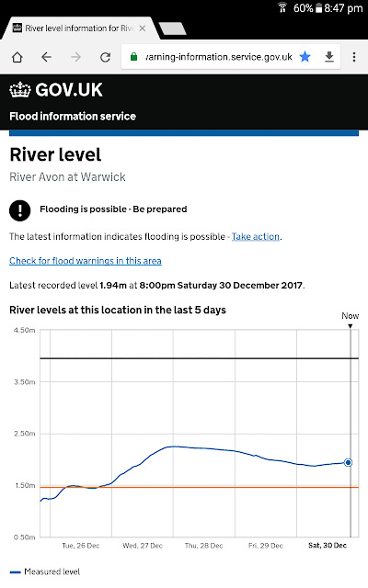The width and height of the screenshot is (368, 588).
Task: Reload the page with refresh icon
Action: click(106, 57)
